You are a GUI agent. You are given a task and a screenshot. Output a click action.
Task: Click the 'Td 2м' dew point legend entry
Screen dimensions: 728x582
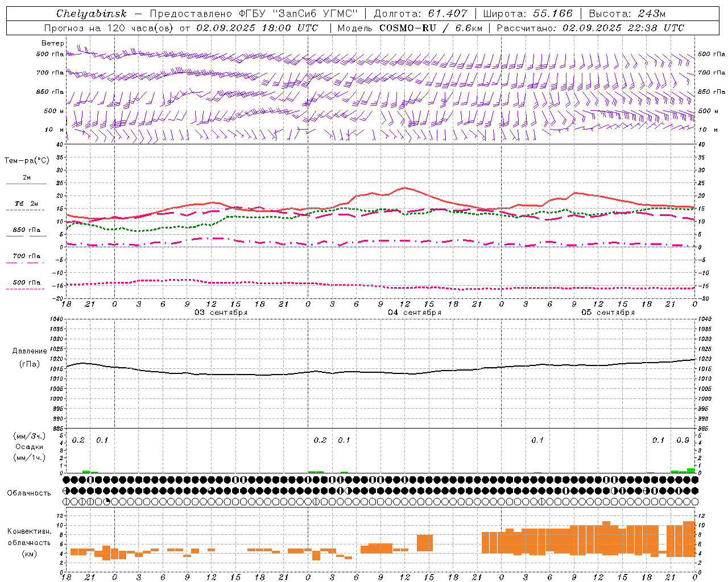coord(27,203)
